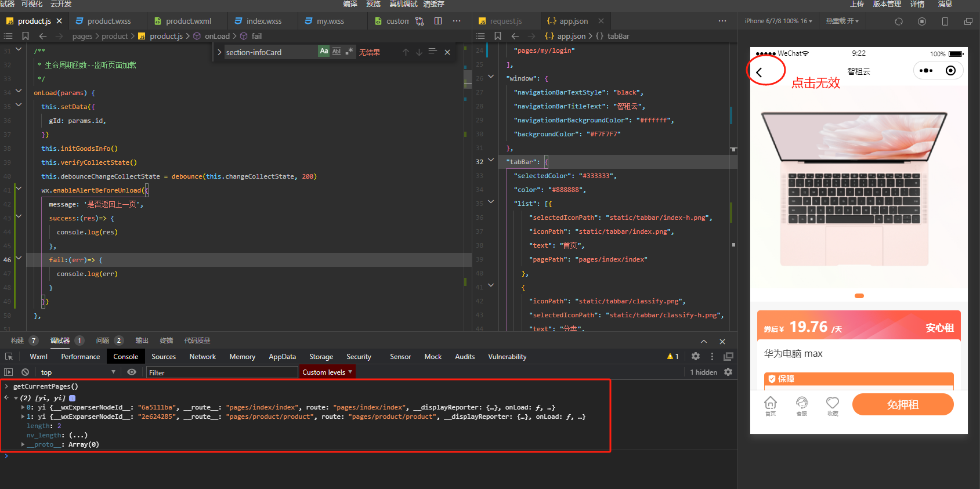Open the iPhone 6/7/8 device dropdown

pyautogui.click(x=778, y=21)
